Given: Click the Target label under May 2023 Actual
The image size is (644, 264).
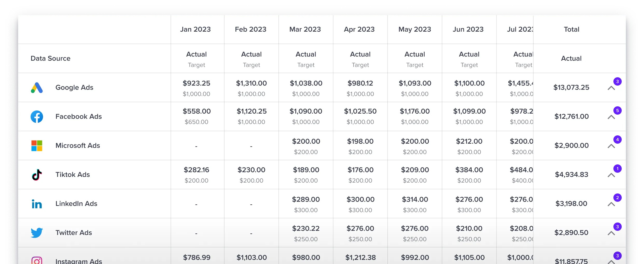Looking at the screenshot, I should tap(414, 65).
